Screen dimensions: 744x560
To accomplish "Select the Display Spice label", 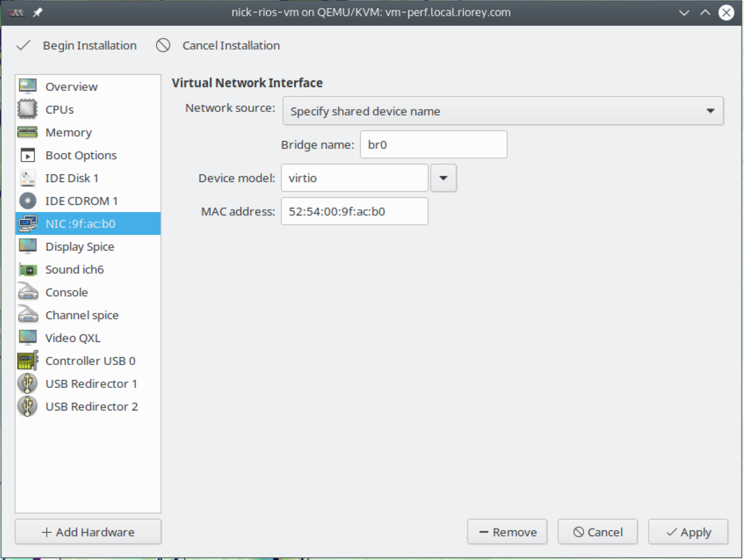I will (x=80, y=247).
